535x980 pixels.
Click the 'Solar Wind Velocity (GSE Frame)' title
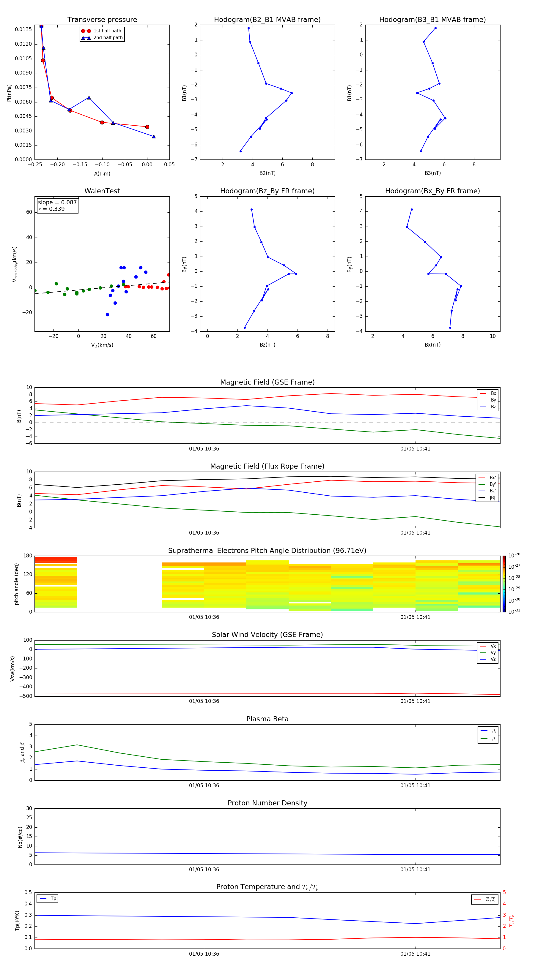(267, 635)
